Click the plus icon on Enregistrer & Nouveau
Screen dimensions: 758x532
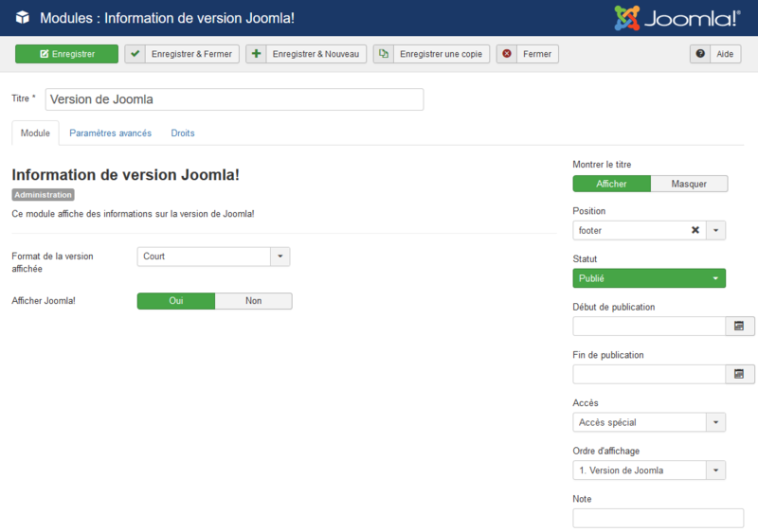tap(256, 54)
